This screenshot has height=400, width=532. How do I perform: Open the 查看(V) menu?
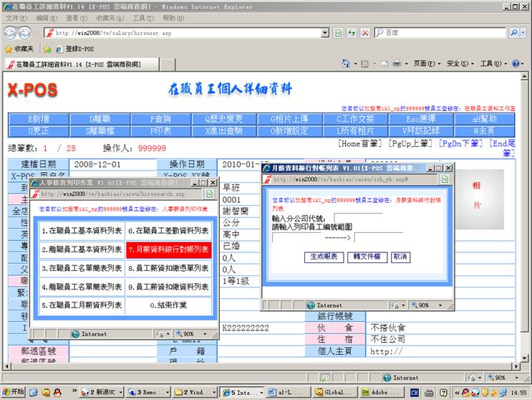[77, 18]
